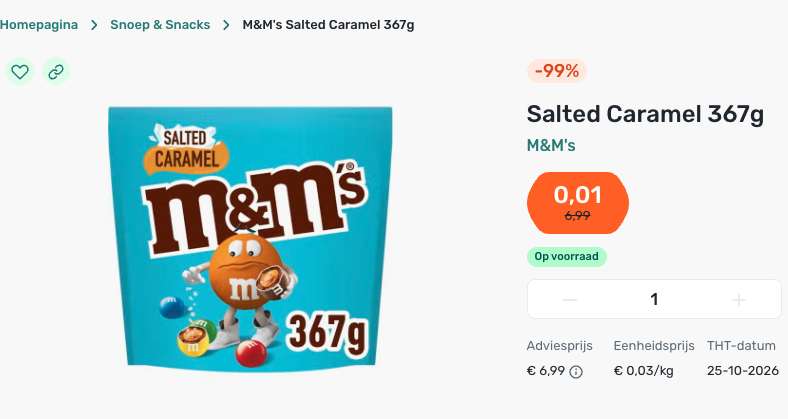
Task: Click the quantity field showing 1
Action: pyautogui.click(x=654, y=299)
